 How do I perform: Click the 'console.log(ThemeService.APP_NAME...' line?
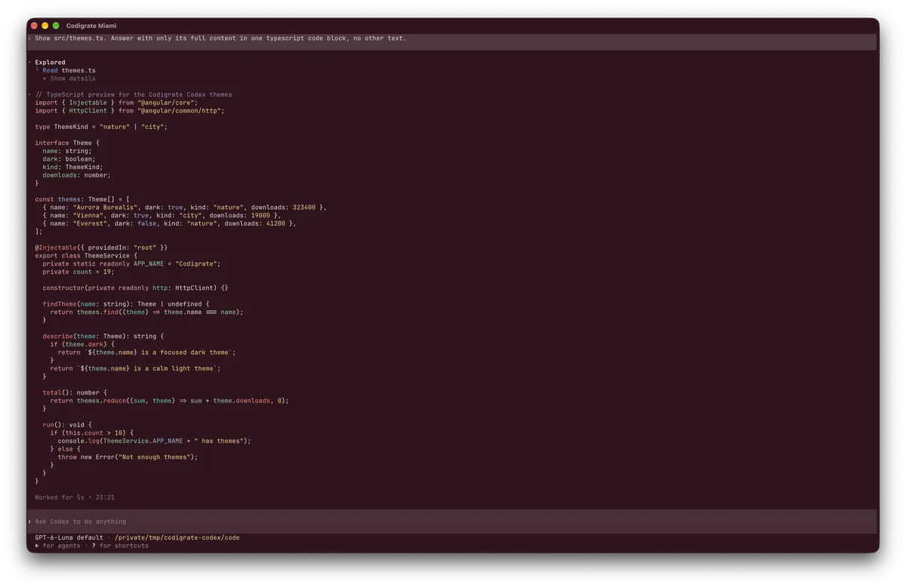154,441
